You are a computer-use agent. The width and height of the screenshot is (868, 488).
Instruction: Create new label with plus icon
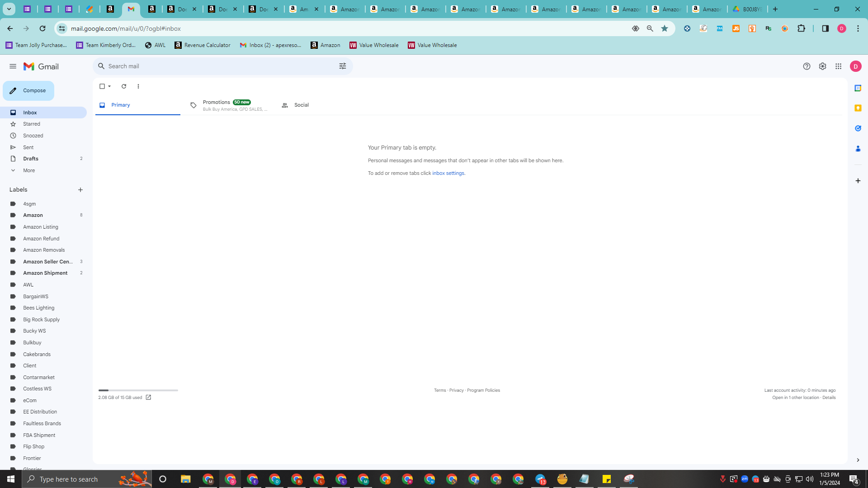pos(80,190)
